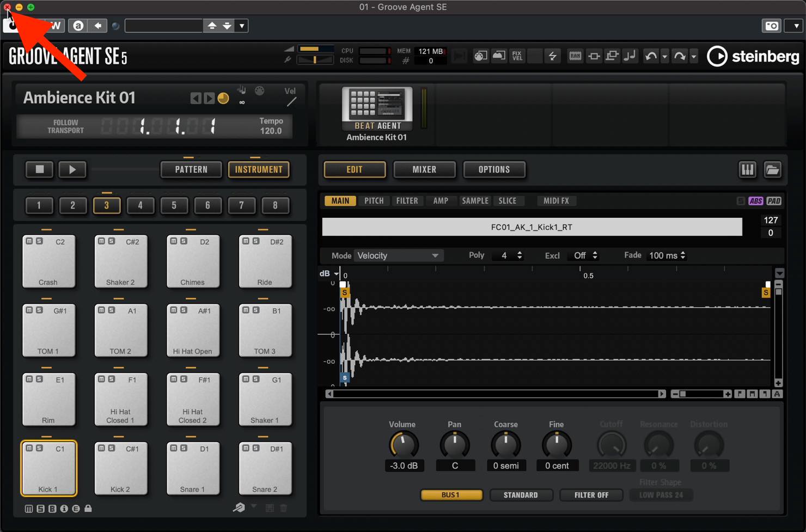Open the MIXER page

coord(424,169)
